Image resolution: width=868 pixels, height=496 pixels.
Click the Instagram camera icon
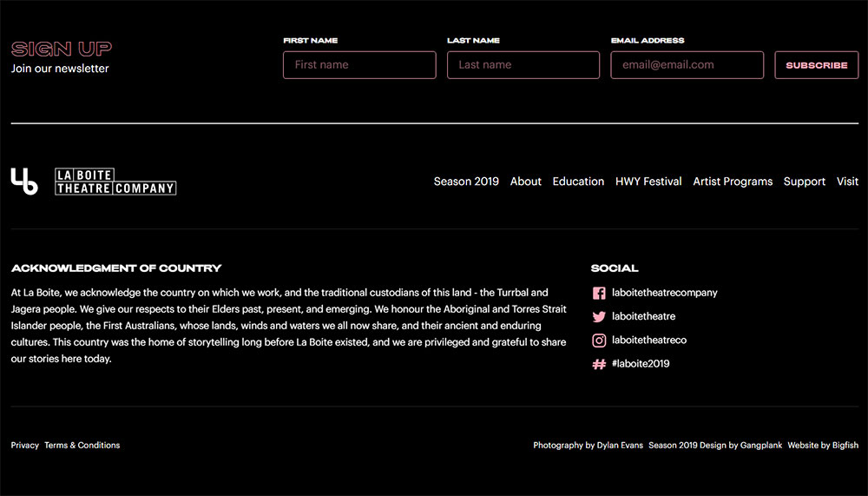(599, 341)
